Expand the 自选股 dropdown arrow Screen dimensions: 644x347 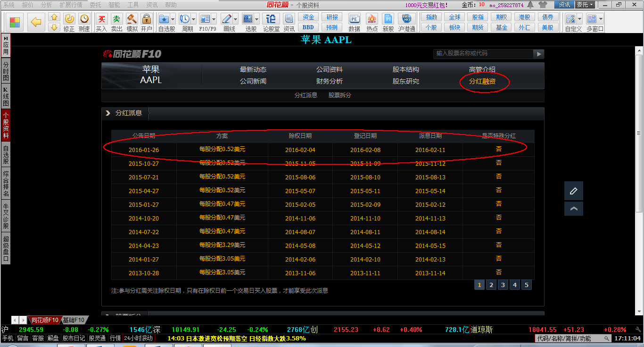click(x=173, y=19)
